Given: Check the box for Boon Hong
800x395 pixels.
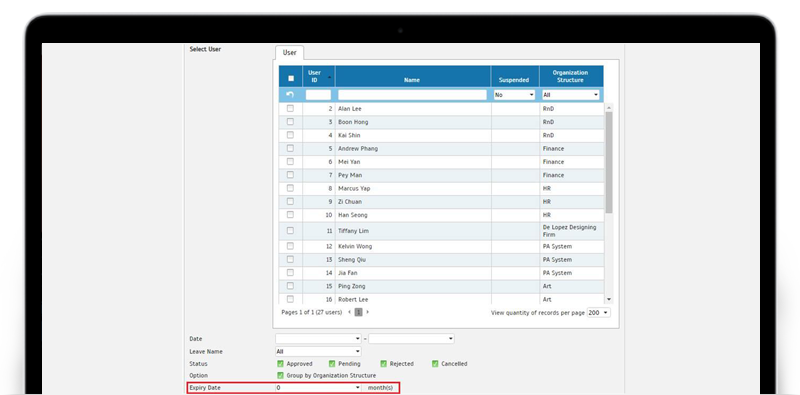Looking at the screenshot, I should pyautogui.click(x=290, y=121).
